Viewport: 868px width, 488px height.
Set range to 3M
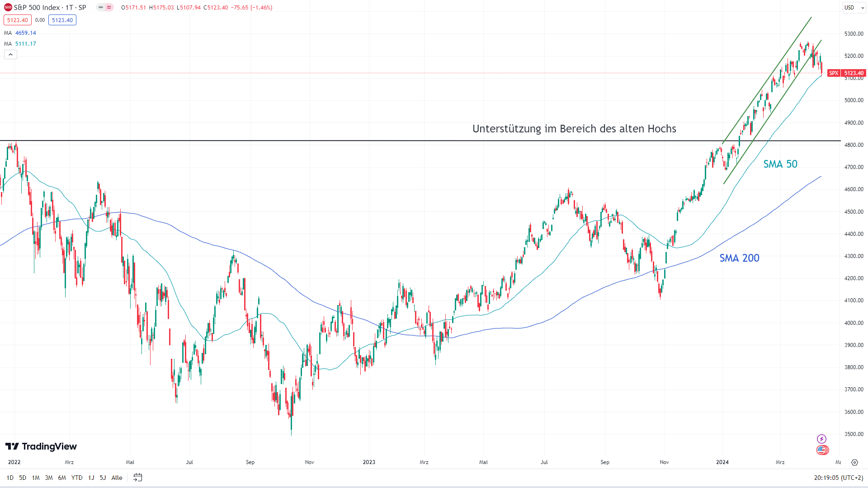coord(49,478)
